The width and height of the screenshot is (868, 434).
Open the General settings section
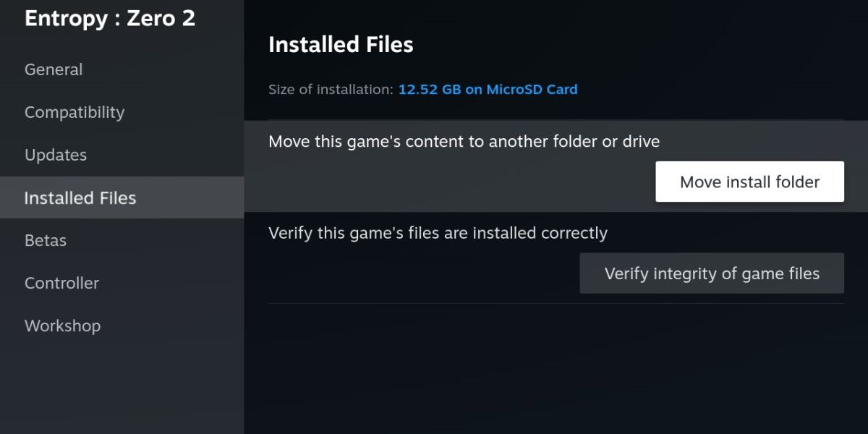[x=54, y=69]
